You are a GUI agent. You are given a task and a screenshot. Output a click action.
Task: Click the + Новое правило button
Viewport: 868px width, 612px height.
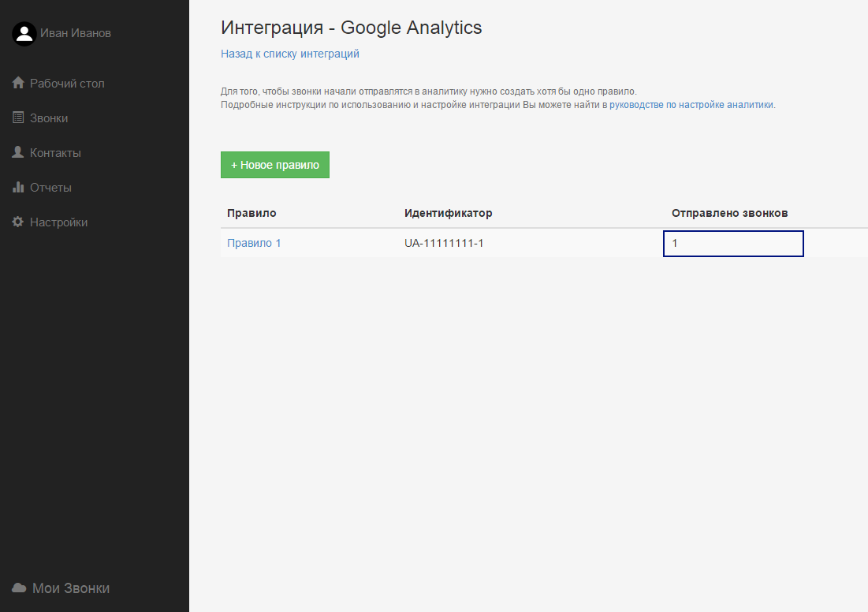point(275,165)
